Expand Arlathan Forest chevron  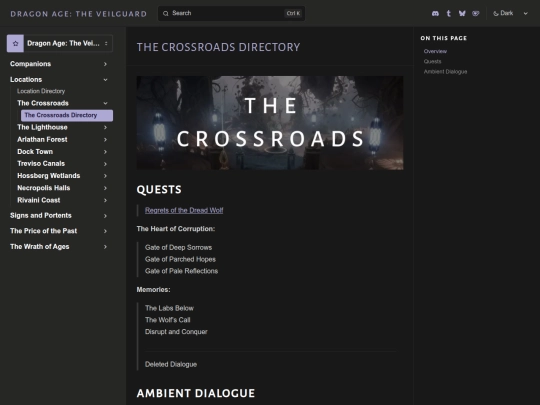pos(105,139)
